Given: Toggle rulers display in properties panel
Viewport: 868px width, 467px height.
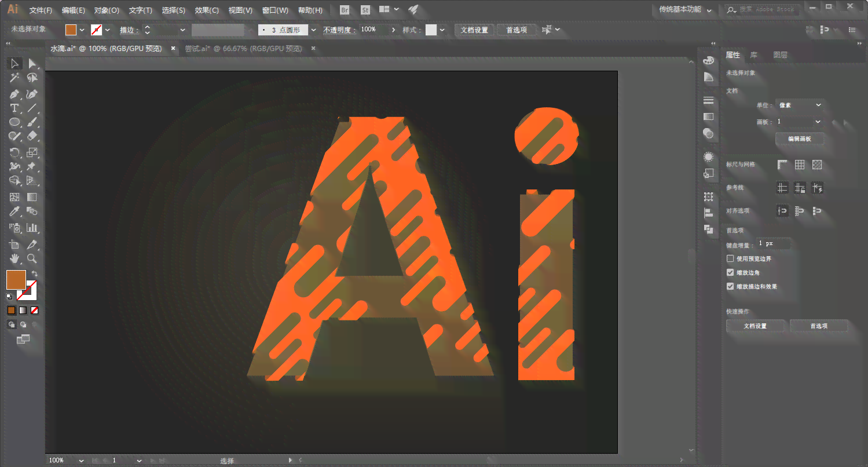Looking at the screenshot, I should coord(783,165).
